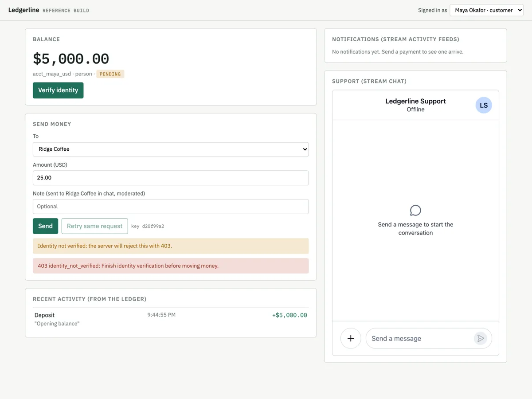This screenshot has width=532, height=399.
Task: Click the key d20f99a2 text
Action: click(148, 226)
